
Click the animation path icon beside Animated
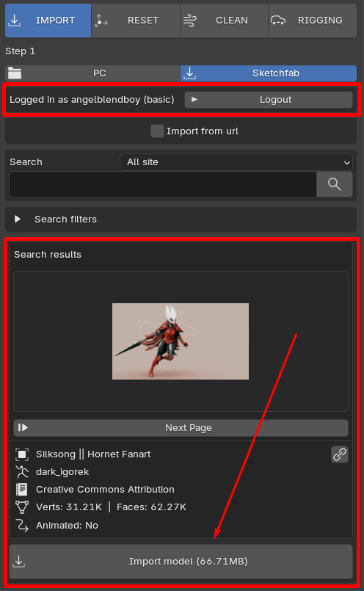pyautogui.click(x=22, y=525)
